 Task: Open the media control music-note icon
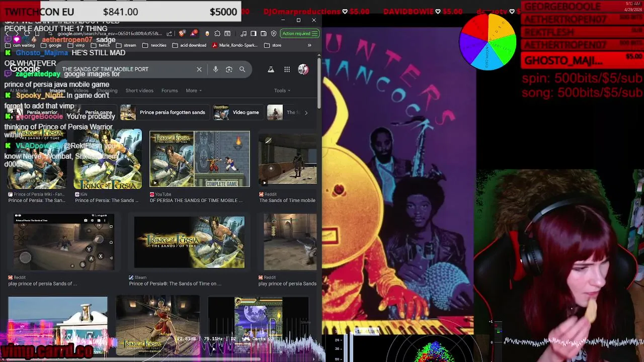click(244, 34)
